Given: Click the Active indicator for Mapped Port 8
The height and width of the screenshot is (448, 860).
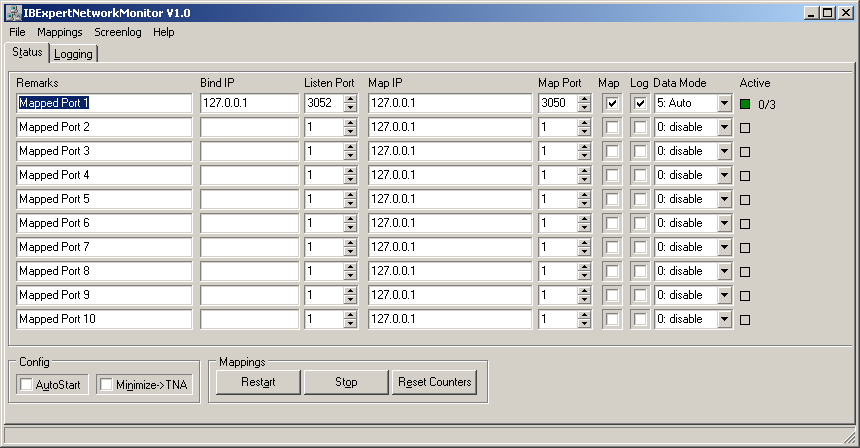Looking at the screenshot, I should [745, 272].
